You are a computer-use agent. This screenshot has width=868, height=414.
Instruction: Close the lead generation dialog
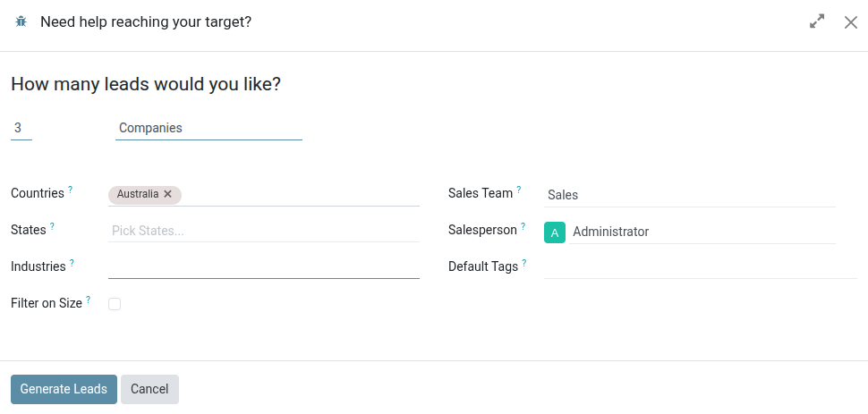point(851,21)
